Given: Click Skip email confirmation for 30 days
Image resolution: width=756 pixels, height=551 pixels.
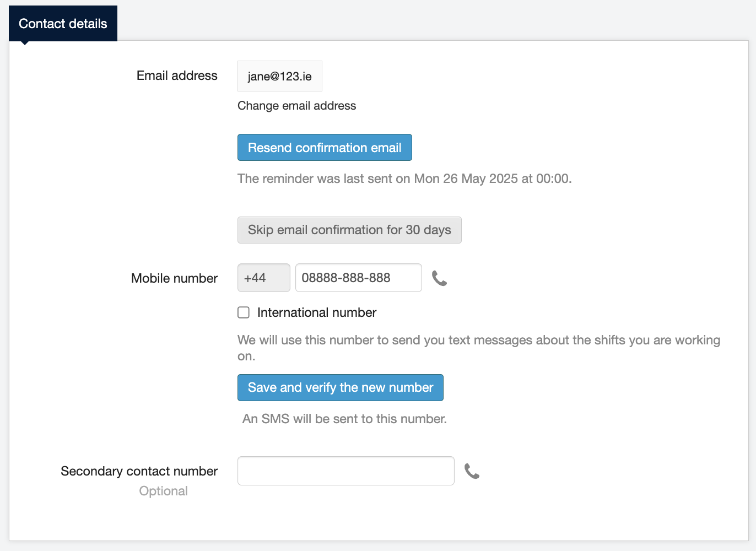Looking at the screenshot, I should click(349, 230).
